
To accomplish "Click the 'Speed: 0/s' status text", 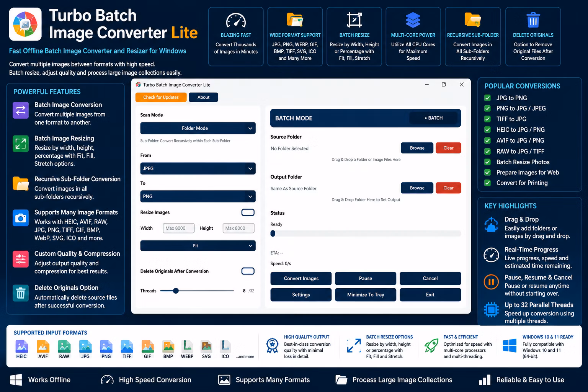I will click(x=281, y=264).
